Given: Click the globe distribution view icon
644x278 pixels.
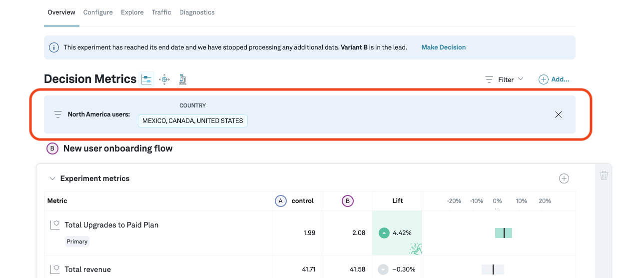Looking at the screenshot, I should coord(164,79).
